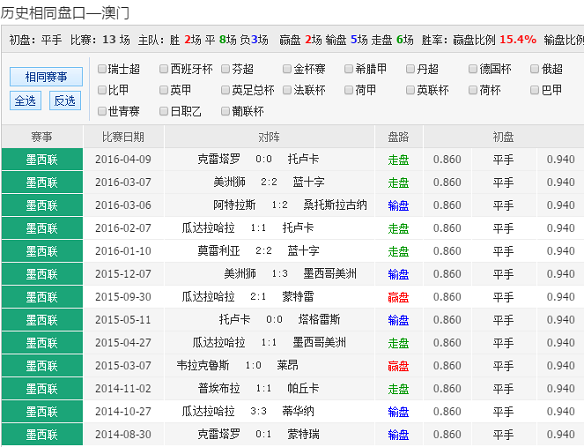Viewport: 584px width, 447px height.
Task: Click the 输盘 result for 2016-03-06
Action: 399,205
